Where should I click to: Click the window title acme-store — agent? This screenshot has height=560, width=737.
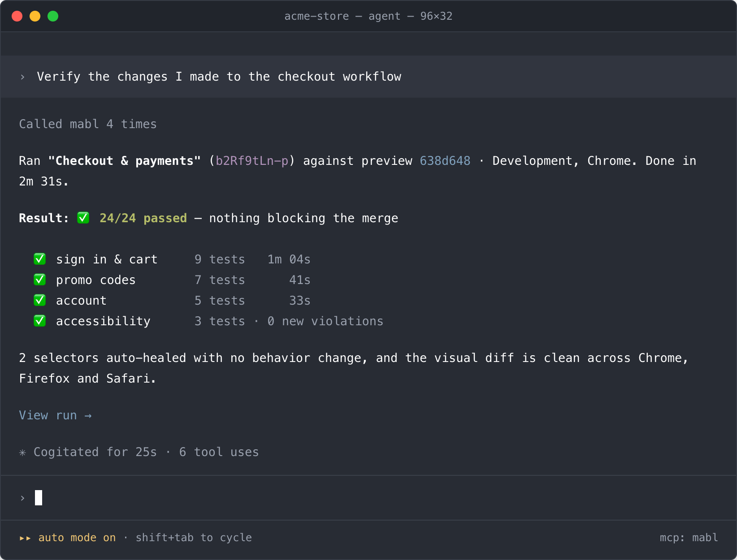pos(368,16)
